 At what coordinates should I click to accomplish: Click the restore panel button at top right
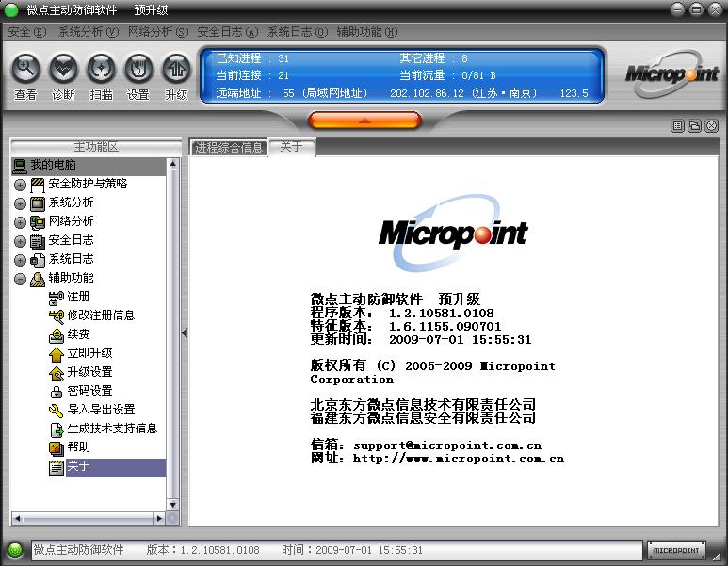pos(695,125)
